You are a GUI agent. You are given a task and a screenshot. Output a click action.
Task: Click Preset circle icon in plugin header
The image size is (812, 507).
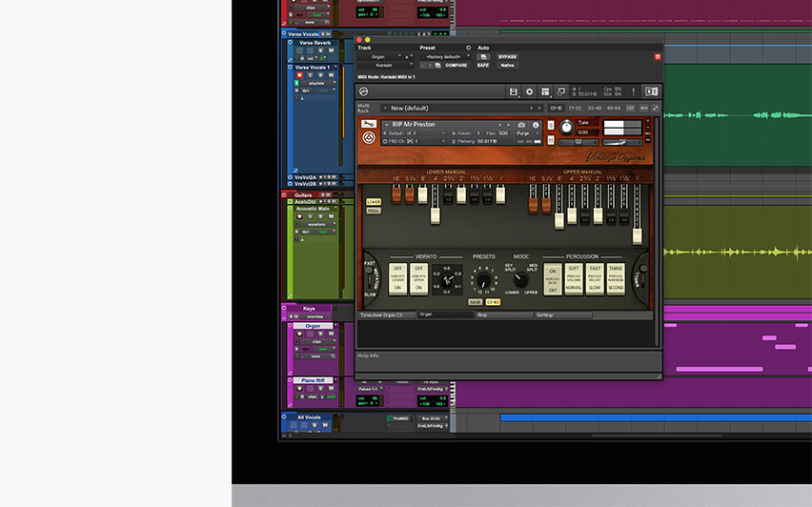click(468, 48)
